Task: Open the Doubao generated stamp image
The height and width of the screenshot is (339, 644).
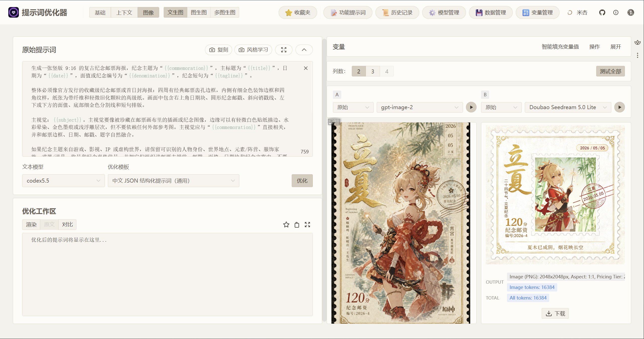Action: point(555,195)
